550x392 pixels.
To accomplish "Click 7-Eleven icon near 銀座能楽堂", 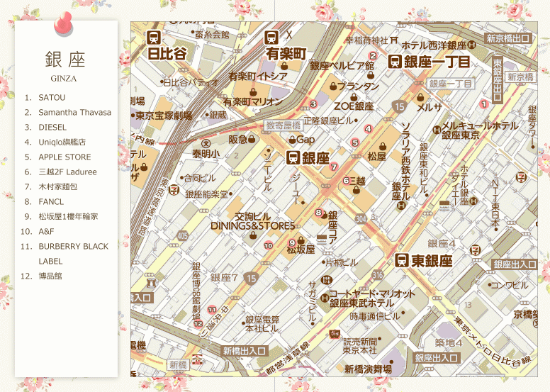I will 174,190.
